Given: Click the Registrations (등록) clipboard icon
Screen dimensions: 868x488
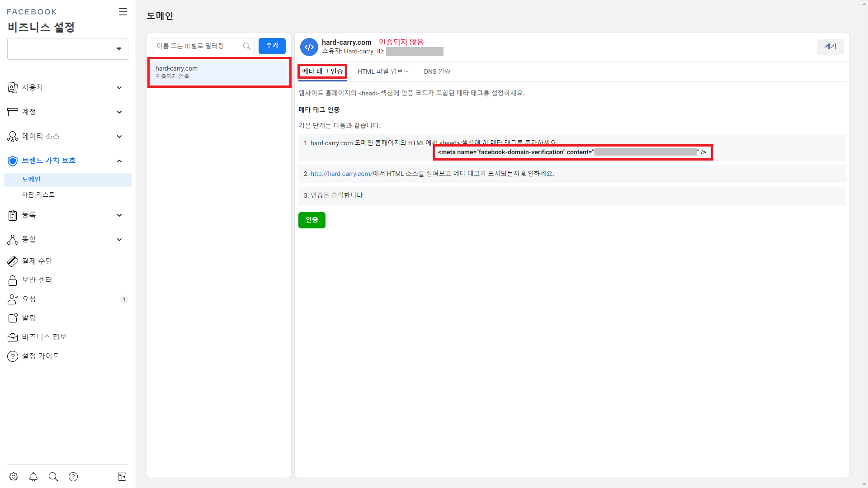Looking at the screenshot, I should click(13, 215).
